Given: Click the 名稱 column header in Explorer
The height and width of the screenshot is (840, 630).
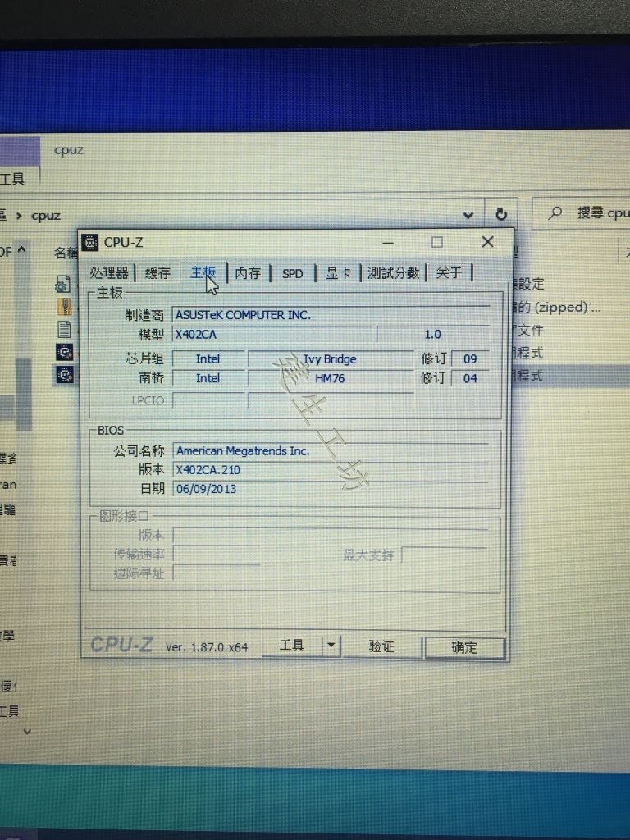Looking at the screenshot, I should (66, 253).
